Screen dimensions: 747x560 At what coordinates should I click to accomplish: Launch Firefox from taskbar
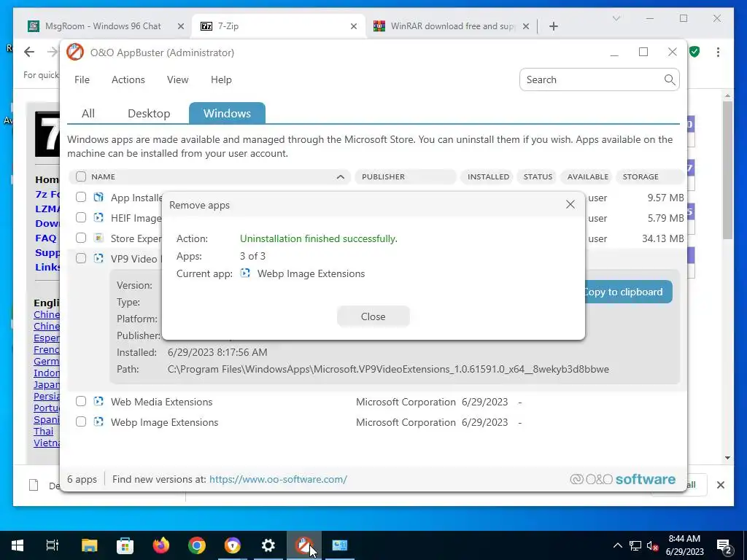point(161,545)
